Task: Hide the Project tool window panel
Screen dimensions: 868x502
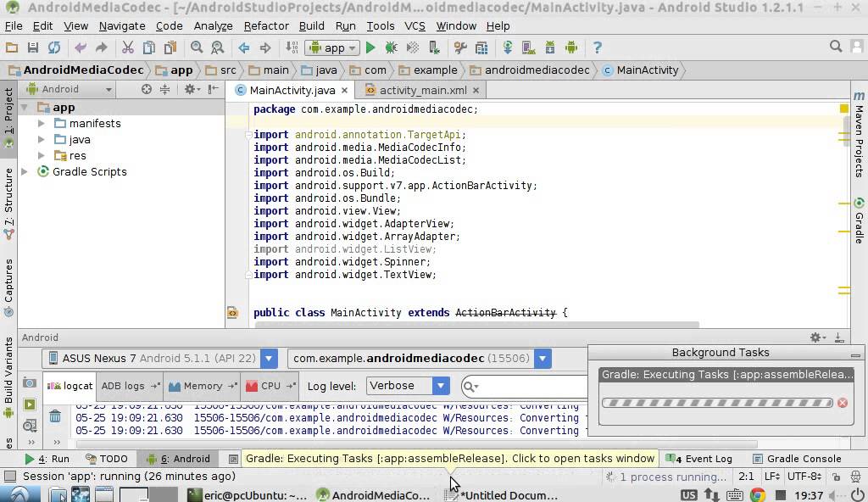Action: click(x=213, y=89)
